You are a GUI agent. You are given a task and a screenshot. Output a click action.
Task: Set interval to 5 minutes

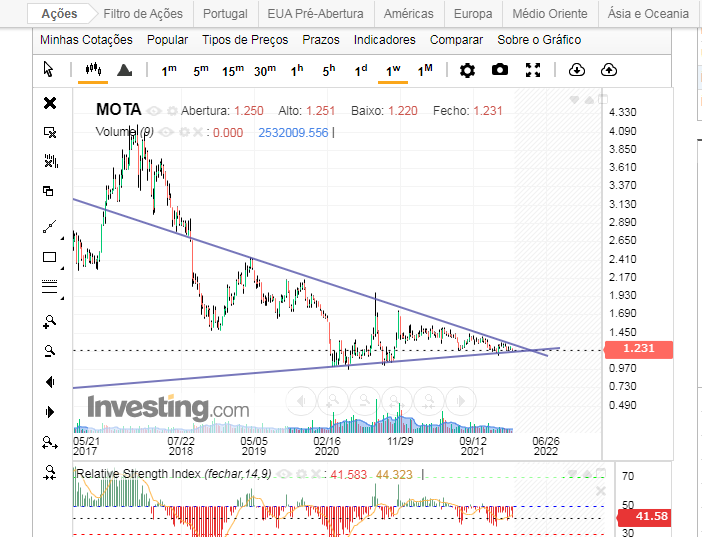(201, 70)
